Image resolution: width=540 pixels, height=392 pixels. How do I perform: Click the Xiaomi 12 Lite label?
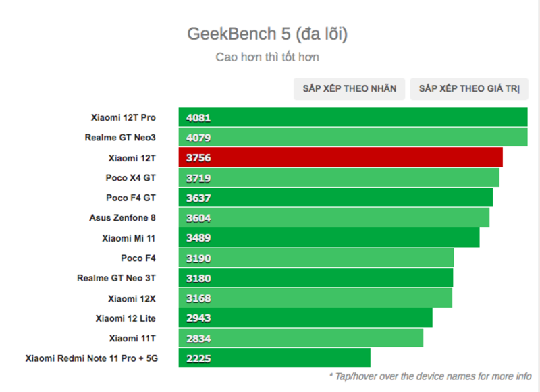point(126,318)
